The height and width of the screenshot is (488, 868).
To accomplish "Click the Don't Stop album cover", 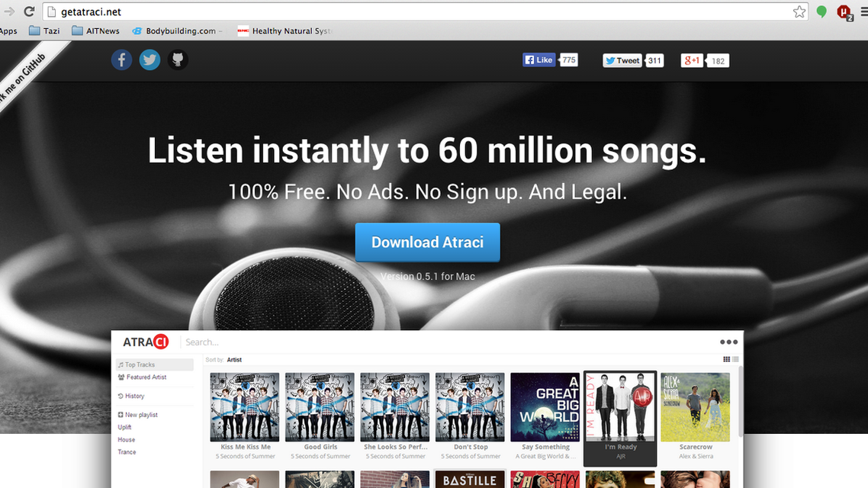I will pos(470,407).
